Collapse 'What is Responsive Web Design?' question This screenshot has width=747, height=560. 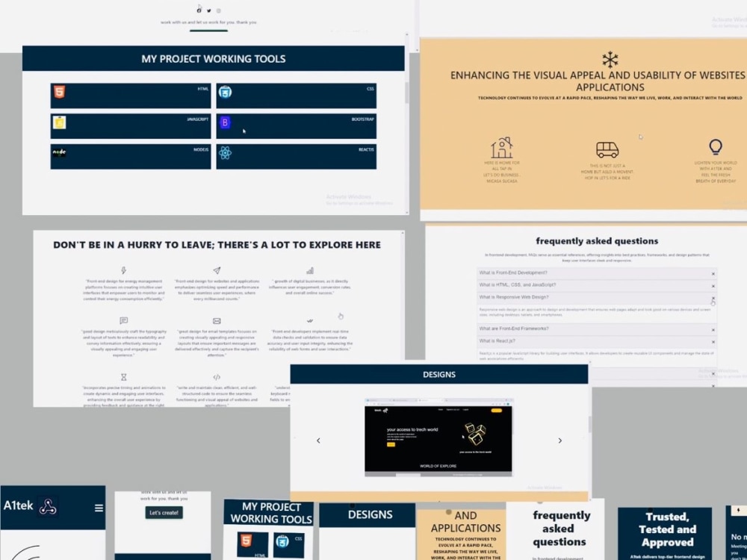click(597, 298)
